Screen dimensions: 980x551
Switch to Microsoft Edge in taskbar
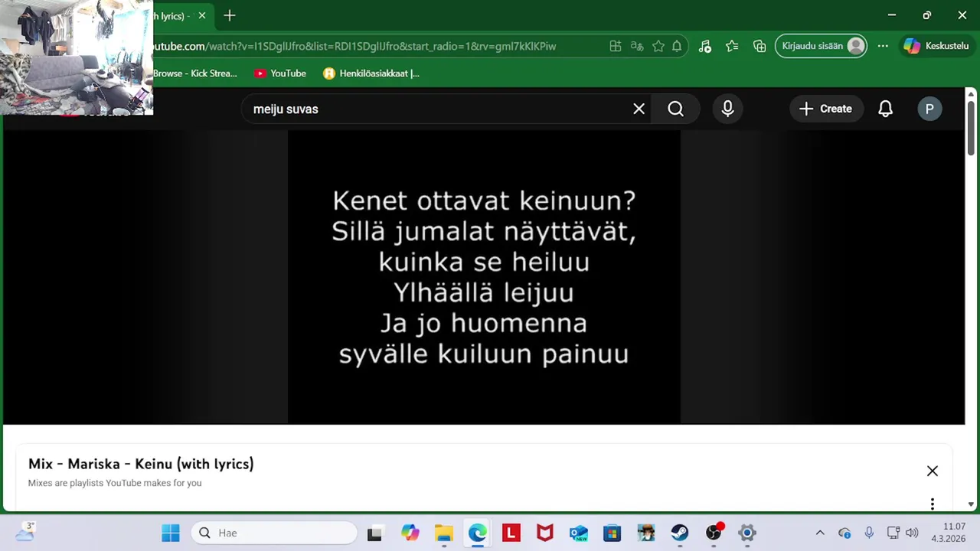[x=478, y=533]
